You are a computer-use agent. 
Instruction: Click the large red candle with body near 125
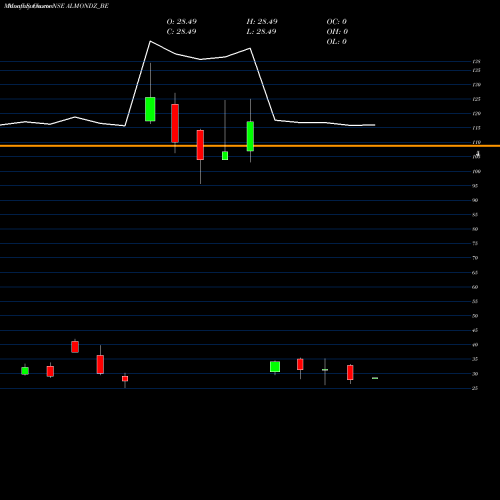click(175, 123)
